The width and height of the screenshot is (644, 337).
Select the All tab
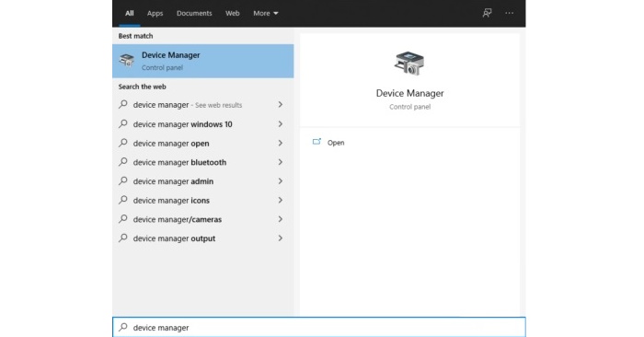tap(130, 13)
